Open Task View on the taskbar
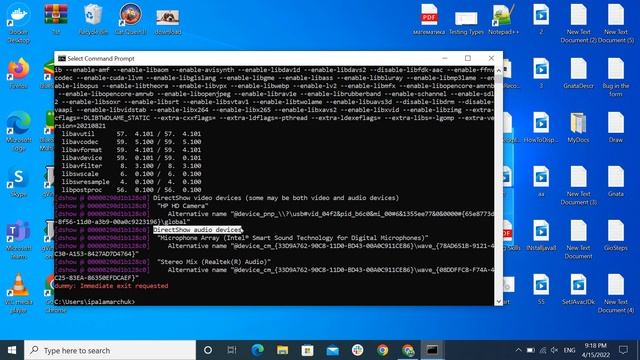 click(x=232, y=350)
